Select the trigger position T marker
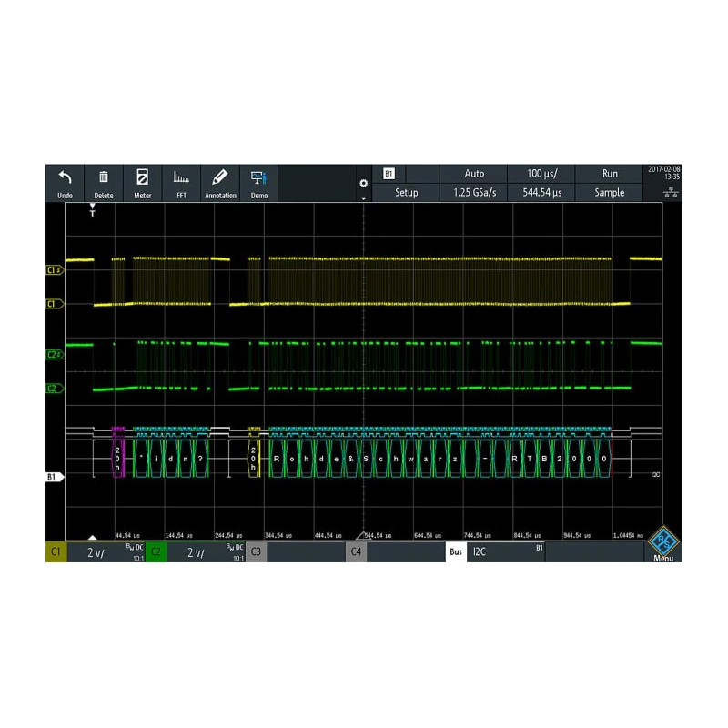 pyautogui.click(x=93, y=210)
